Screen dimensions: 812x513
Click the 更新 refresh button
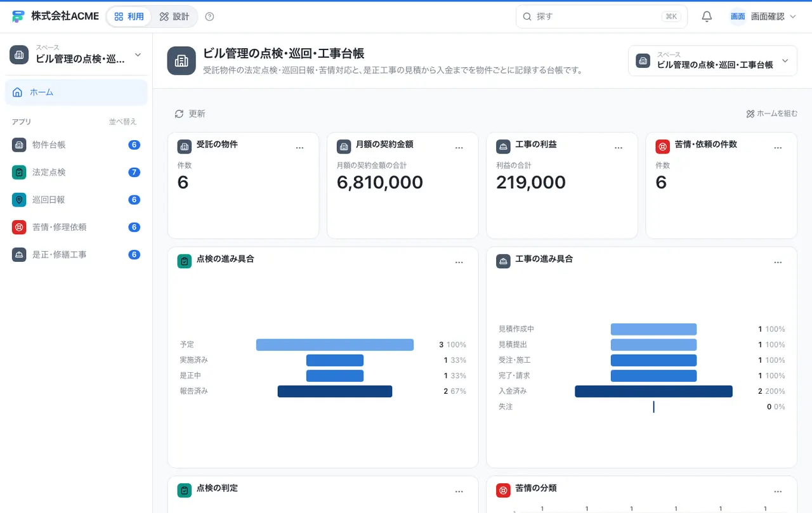click(x=190, y=114)
